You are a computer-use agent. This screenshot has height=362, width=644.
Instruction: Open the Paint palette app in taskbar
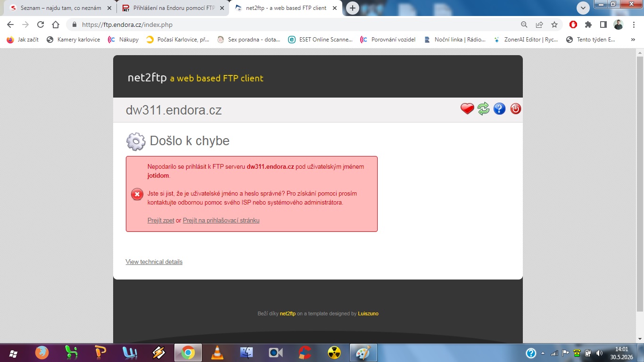[x=363, y=353]
